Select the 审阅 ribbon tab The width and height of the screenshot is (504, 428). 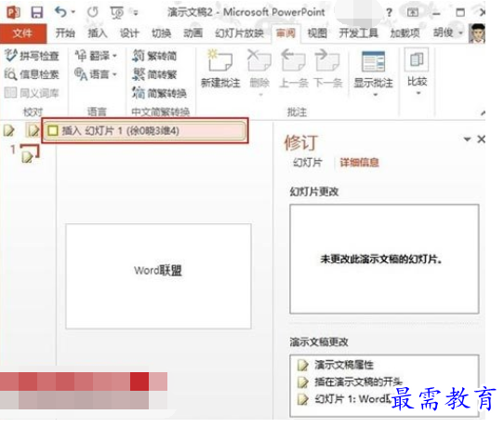pyautogui.click(x=285, y=33)
